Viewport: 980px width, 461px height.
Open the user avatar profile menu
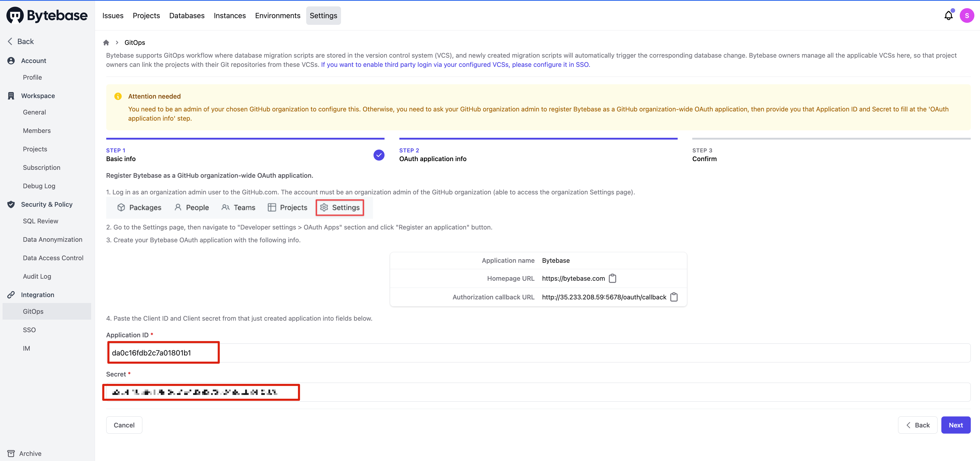(x=966, y=16)
